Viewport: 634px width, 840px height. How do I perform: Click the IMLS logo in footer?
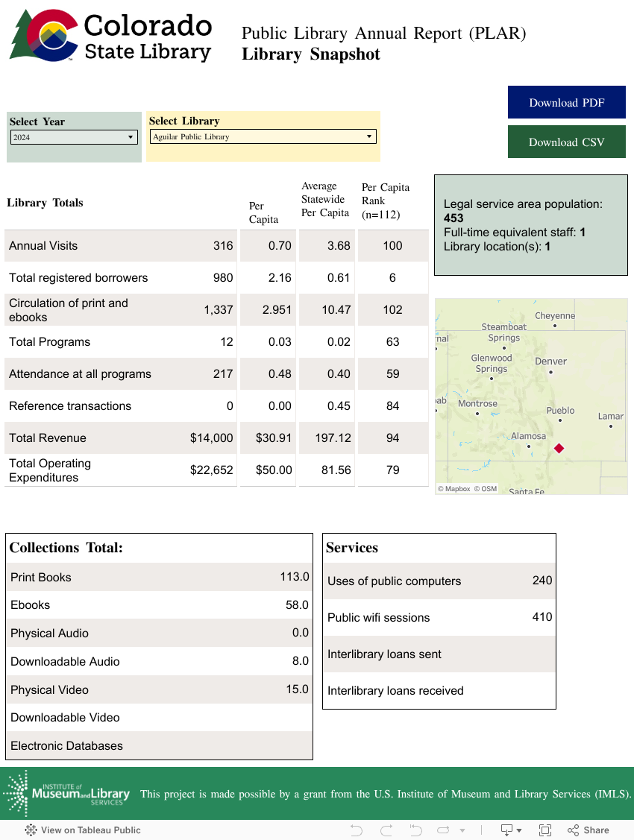(x=67, y=794)
